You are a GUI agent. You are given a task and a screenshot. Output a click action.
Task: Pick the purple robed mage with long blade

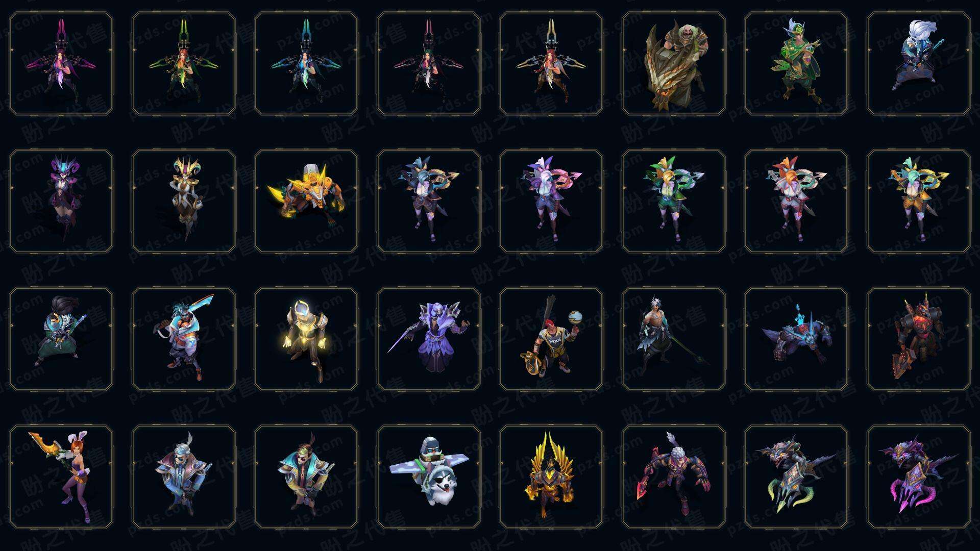(x=429, y=339)
